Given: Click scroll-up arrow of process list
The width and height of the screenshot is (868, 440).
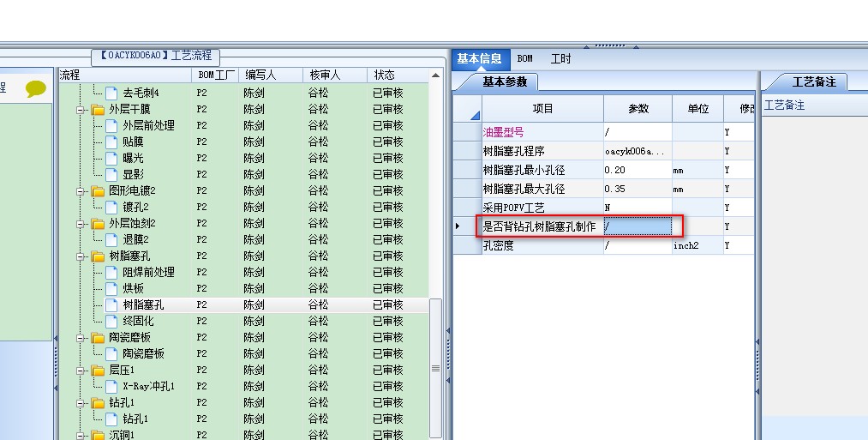Looking at the screenshot, I should (435, 75).
